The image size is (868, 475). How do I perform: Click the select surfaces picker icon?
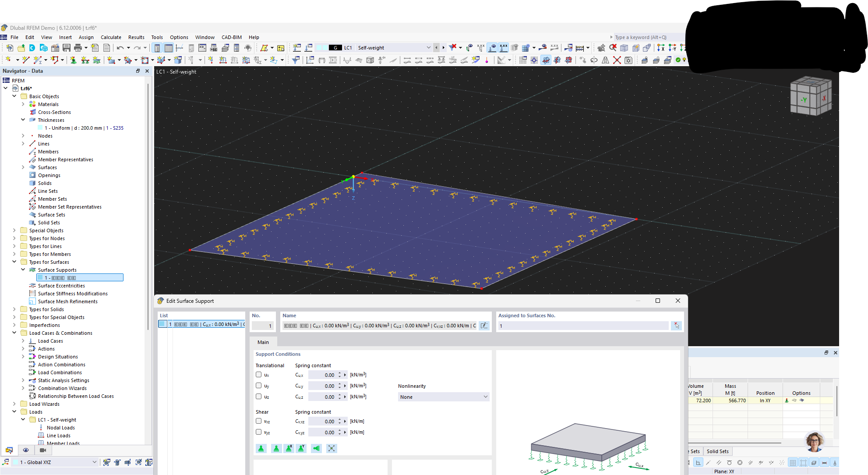[x=677, y=326]
